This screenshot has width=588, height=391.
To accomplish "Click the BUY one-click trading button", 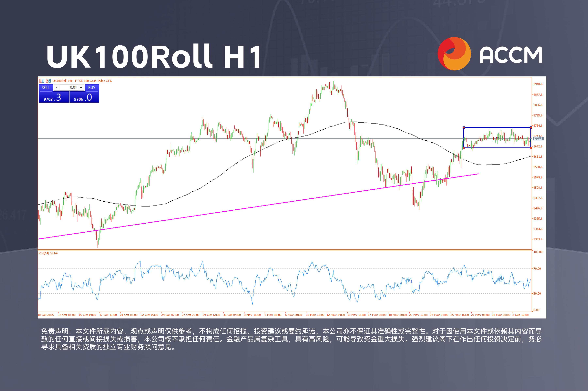I will [x=92, y=88].
